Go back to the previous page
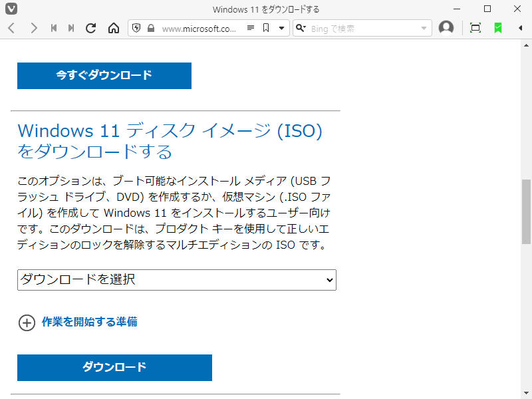Viewport: 532px width, 399px height. (11, 28)
